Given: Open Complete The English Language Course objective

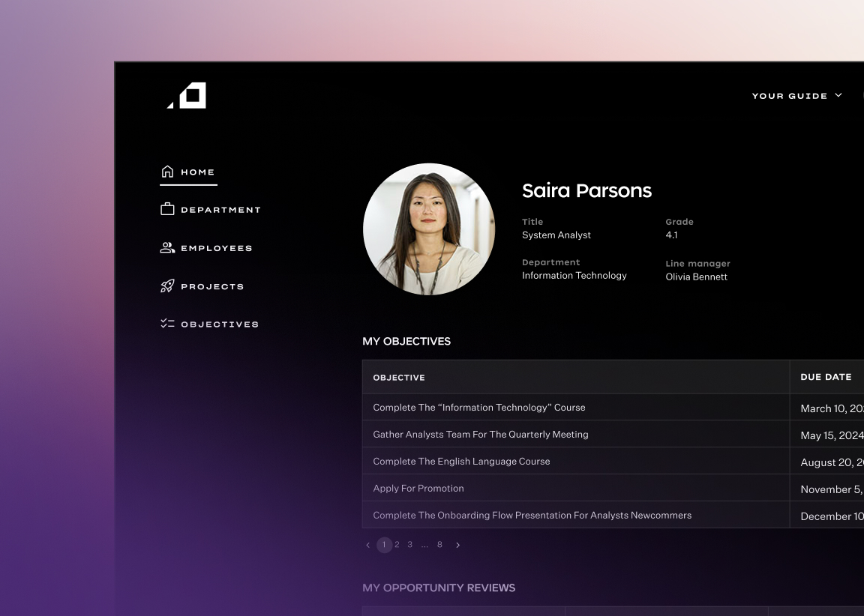Looking at the screenshot, I should (x=461, y=461).
